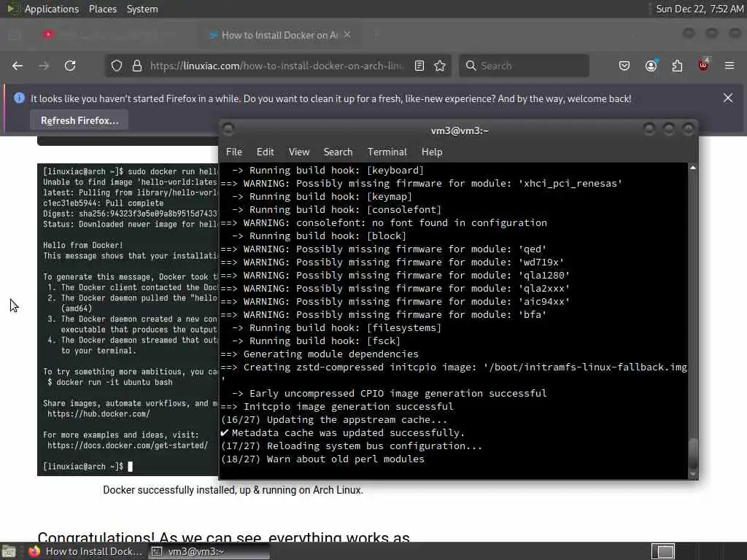
Task: Click '(16/27) Updating the appstream cache' line
Action: pyautogui.click(x=334, y=420)
